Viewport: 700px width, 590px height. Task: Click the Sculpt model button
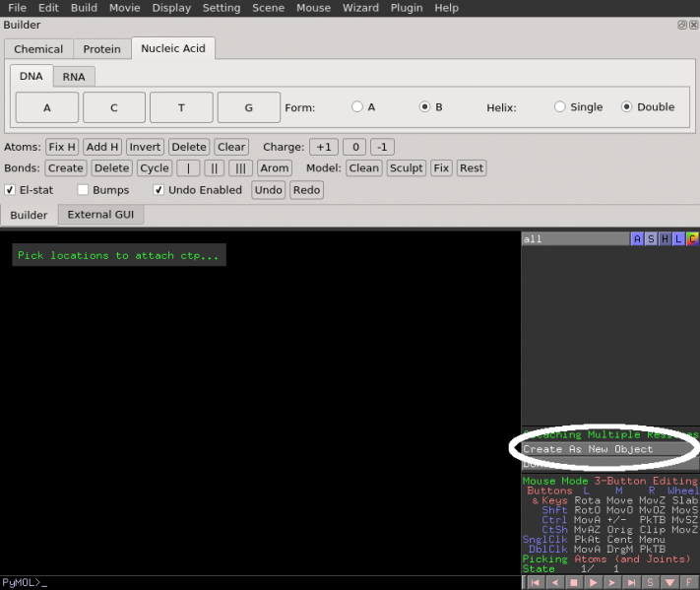tap(406, 168)
